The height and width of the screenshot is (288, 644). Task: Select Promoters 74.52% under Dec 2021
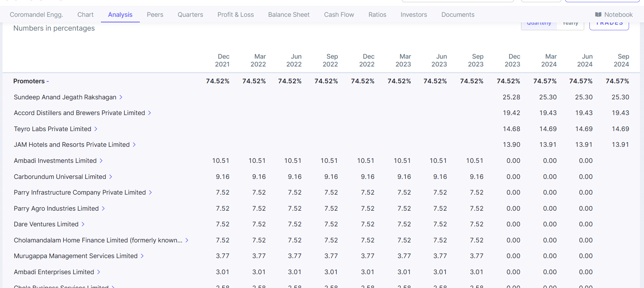(218, 81)
